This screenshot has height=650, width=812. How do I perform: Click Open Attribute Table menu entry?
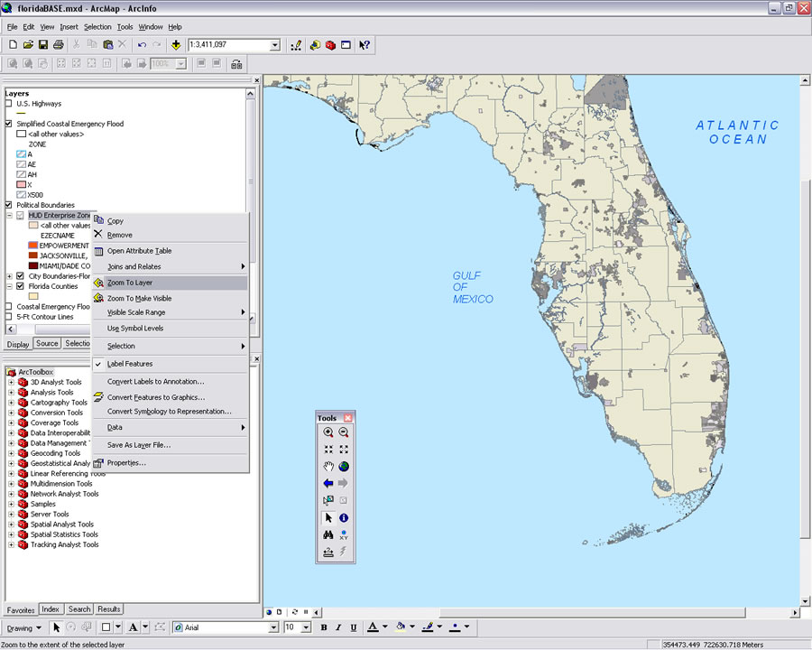pos(139,251)
